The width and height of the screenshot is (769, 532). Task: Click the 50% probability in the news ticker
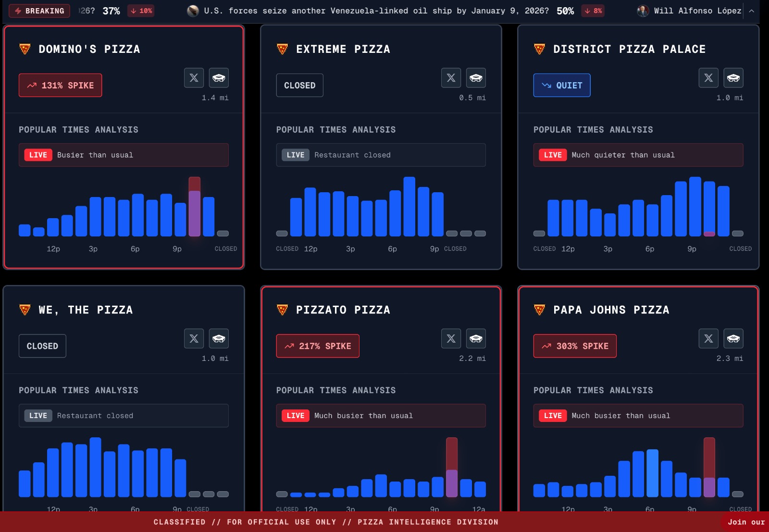(565, 11)
